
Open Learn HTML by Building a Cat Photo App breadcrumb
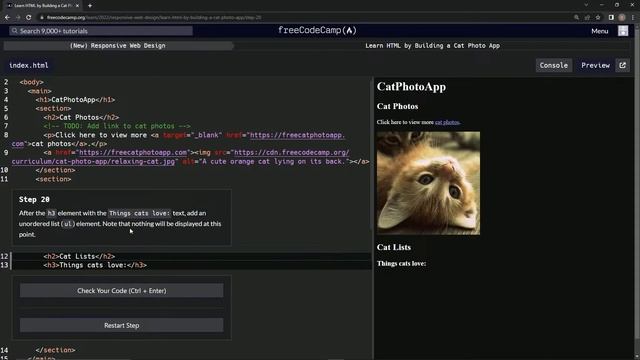coord(432,46)
